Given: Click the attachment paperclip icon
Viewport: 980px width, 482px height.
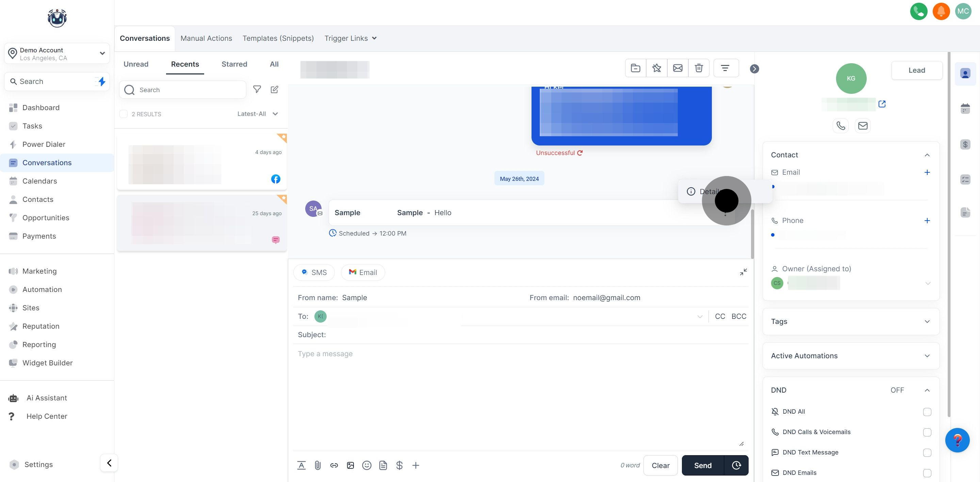Looking at the screenshot, I should tap(317, 465).
